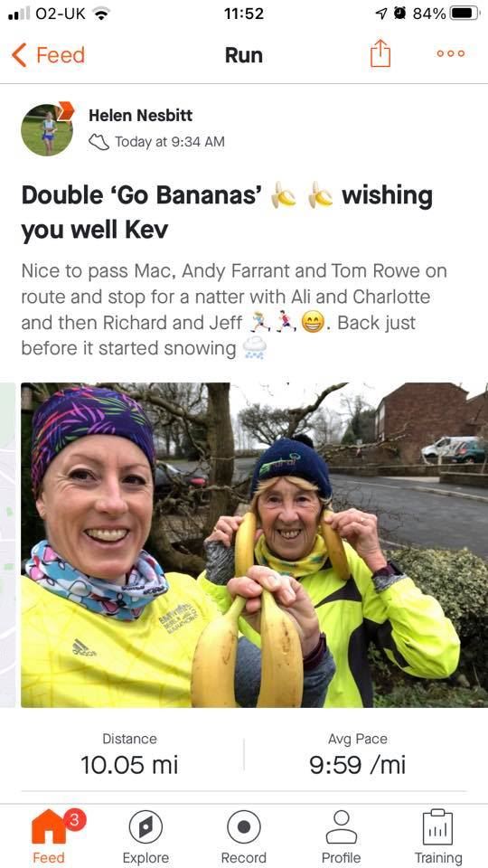The image size is (488, 868).
Task: Open the Profile person icon
Action: tap(342, 827)
